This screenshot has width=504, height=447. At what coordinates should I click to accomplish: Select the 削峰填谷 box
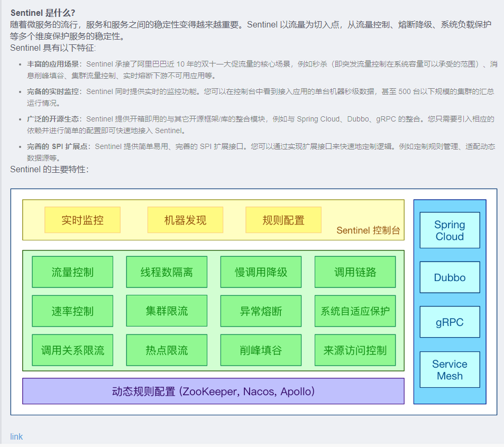click(261, 350)
